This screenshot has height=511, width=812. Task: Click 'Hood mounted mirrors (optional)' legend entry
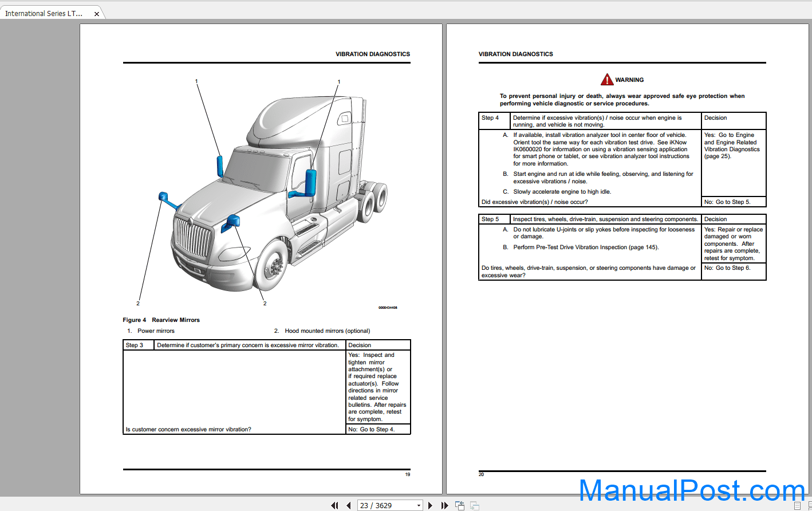pos(328,331)
